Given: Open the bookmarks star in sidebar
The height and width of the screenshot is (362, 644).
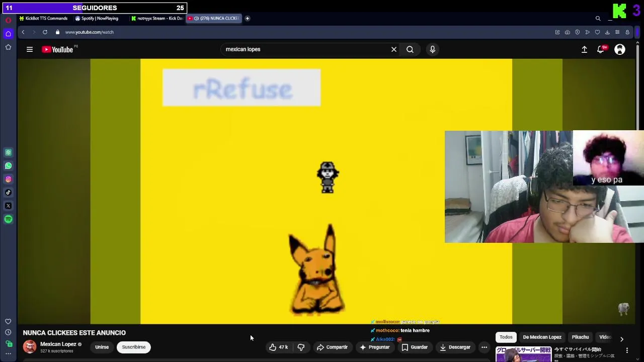Looking at the screenshot, I should click(8, 47).
